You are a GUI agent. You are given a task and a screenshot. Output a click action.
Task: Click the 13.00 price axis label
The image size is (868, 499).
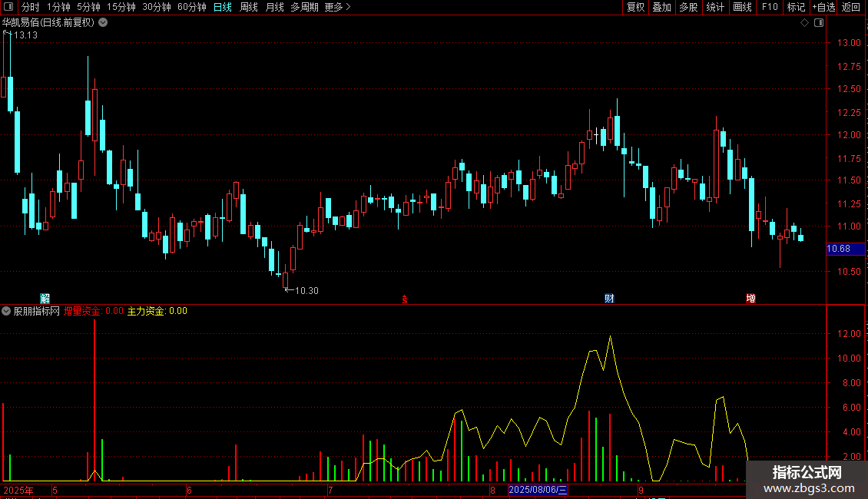pos(849,42)
